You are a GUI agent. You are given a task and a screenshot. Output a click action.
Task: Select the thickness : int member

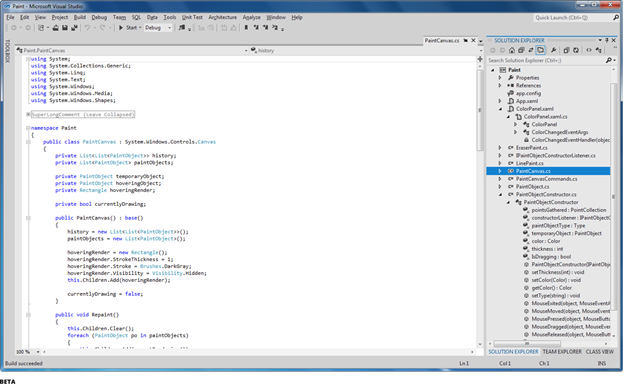click(x=547, y=249)
